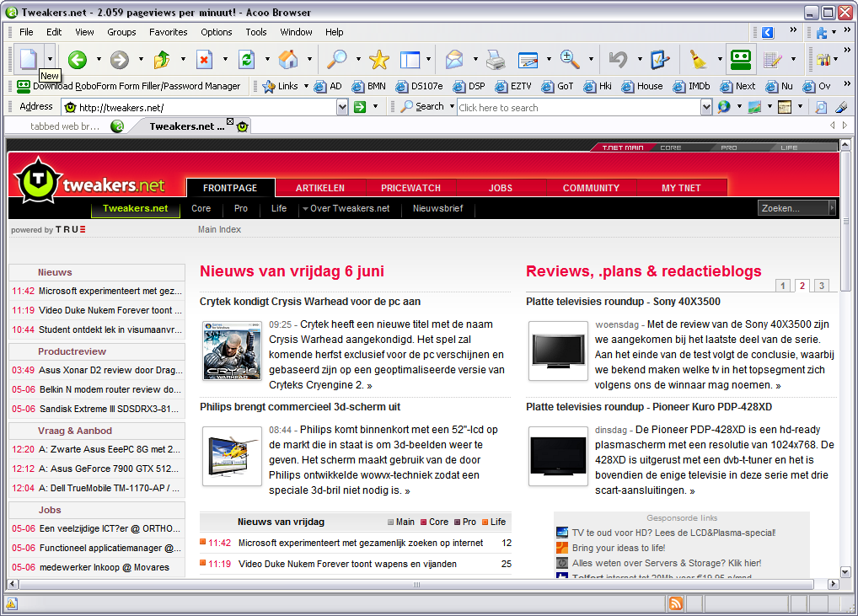Click the Print icon in the toolbar

point(496,59)
